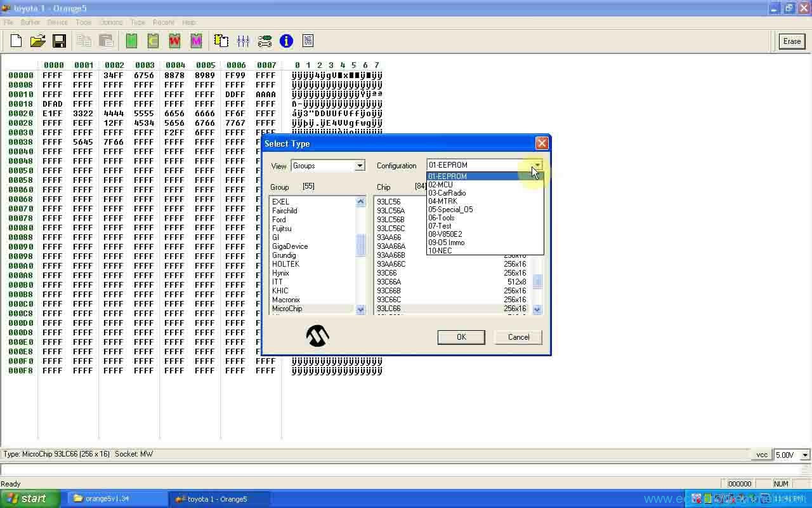Open the Options menu

(111, 22)
